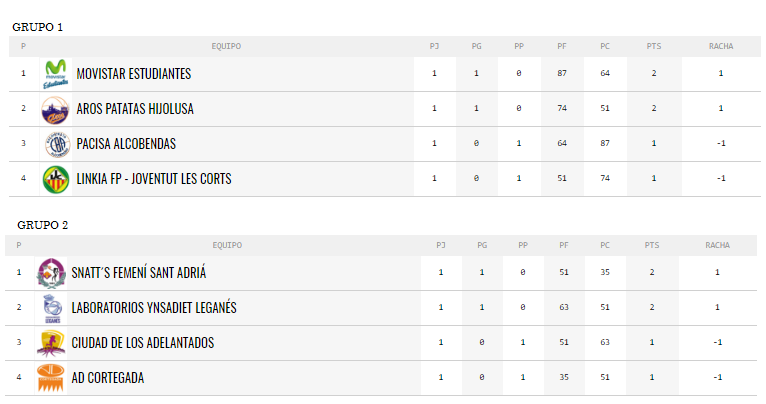Open LINKIA FP - JOVENTUT LES CORTS link
Screen dimensions: 766x404
click(154, 179)
